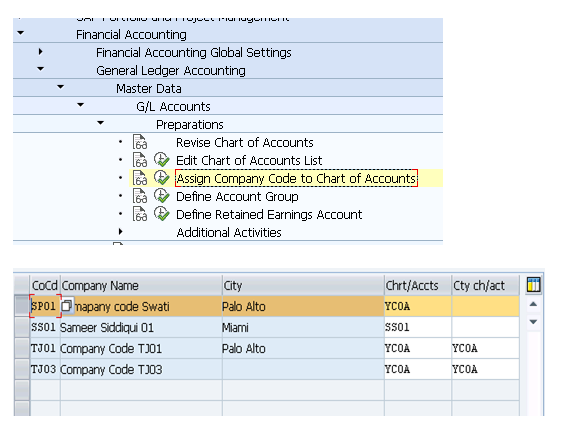The image size is (580, 426).
Task: Select G/L Accounts tree label
Action: pos(173,107)
